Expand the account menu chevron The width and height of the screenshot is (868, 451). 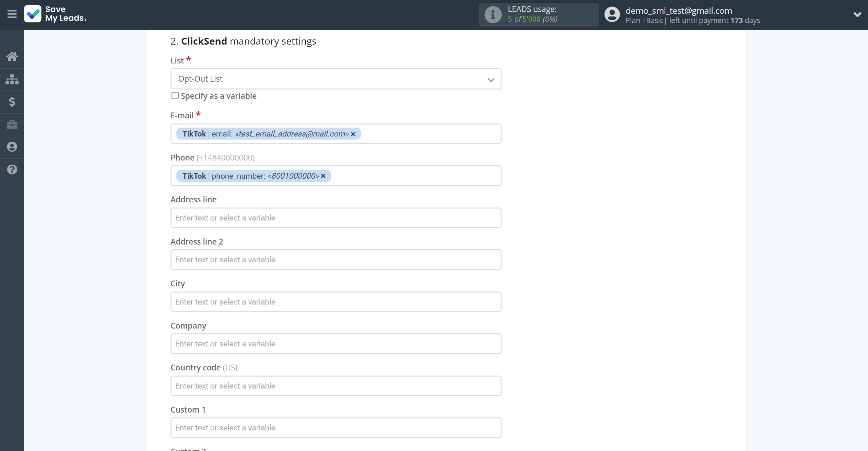pyautogui.click(x=857, y=14)
